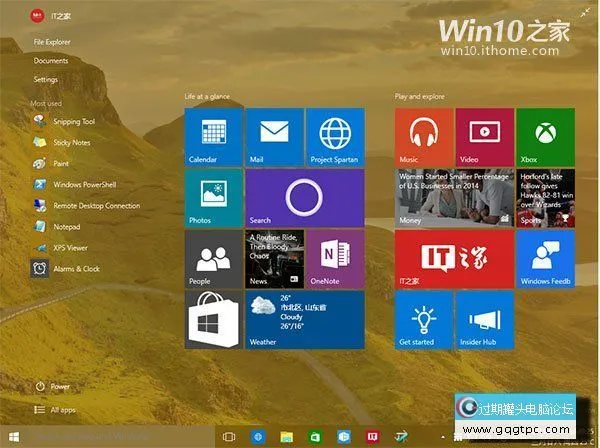Open the Project Spartan browser tile

coord(335,137)
